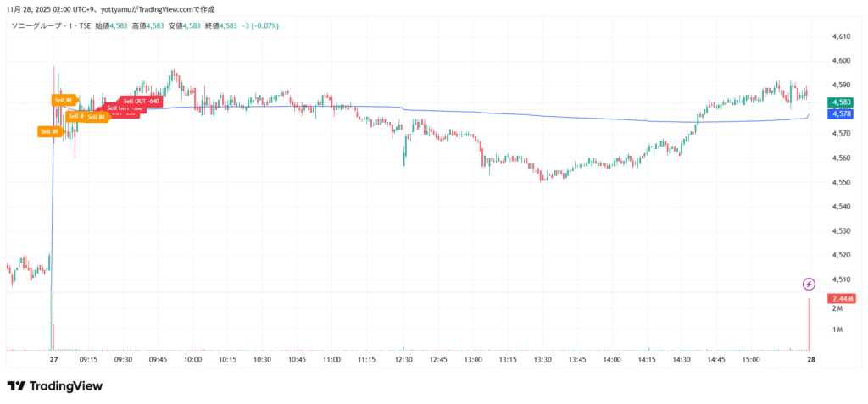Image resolution: width=868 pixels, height=404 pixels.
Task: Click the 12:30 label on time axis
Action: [403, 360]
